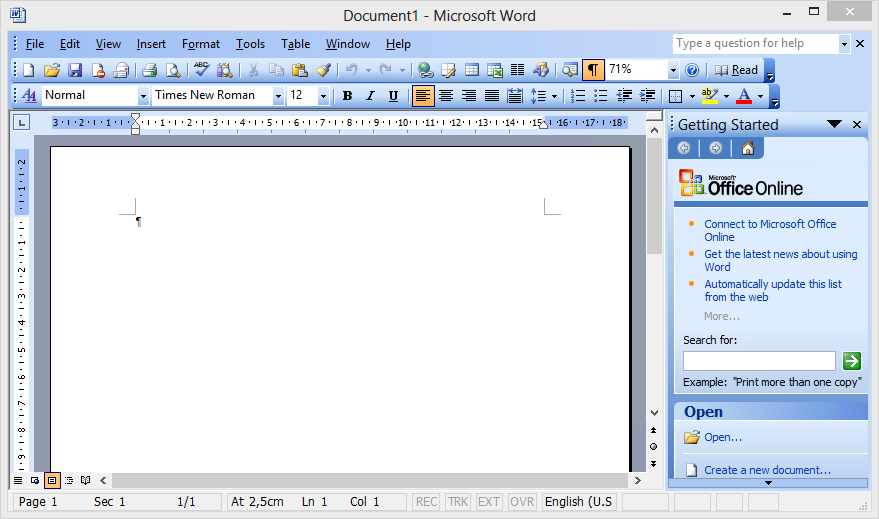The height and width of the screenshot is (519, 879).
Task: Click Create a new document link
Action: (x=767, y=470)
